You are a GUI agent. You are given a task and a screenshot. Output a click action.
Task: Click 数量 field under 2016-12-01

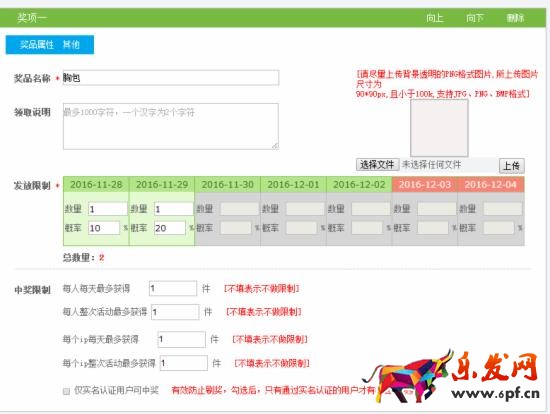pos(305,209)
